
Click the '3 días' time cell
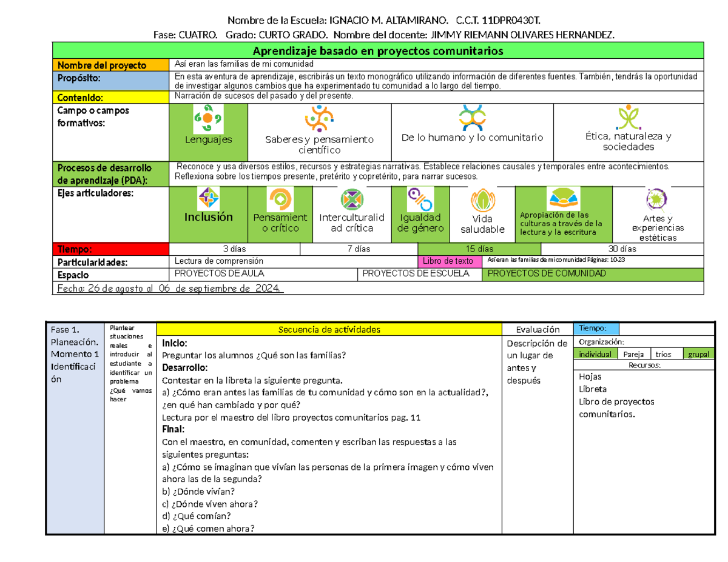[235, 249]
